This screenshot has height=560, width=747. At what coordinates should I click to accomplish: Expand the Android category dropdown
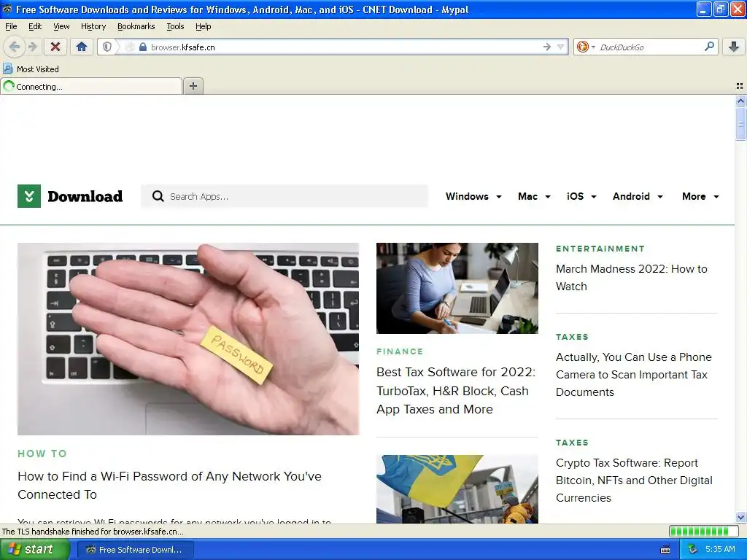638,196
